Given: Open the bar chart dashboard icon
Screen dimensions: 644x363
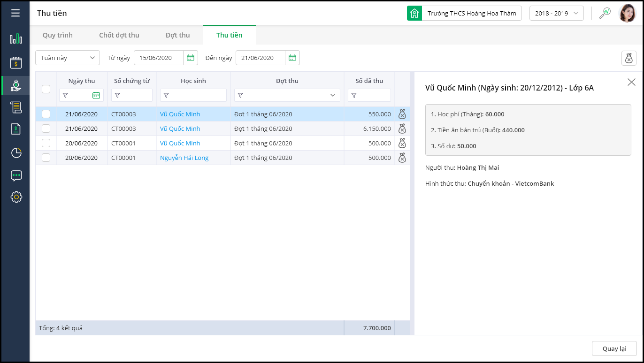Looking at the screenshot, I should click(16, 38).
